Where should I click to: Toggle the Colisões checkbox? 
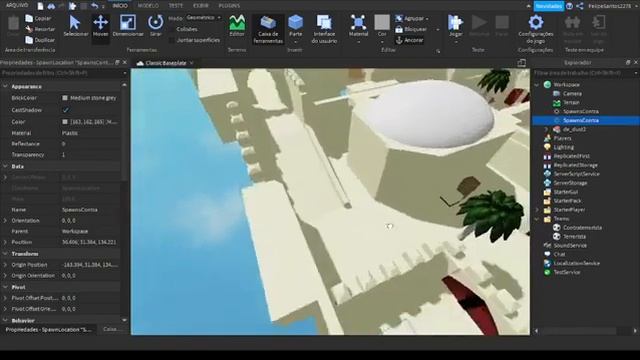171,29
